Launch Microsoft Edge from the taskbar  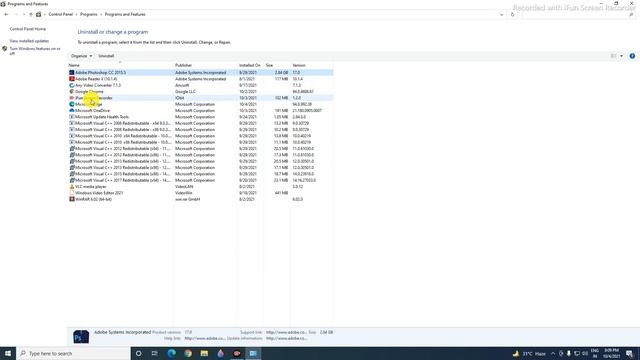pos(171,353)
